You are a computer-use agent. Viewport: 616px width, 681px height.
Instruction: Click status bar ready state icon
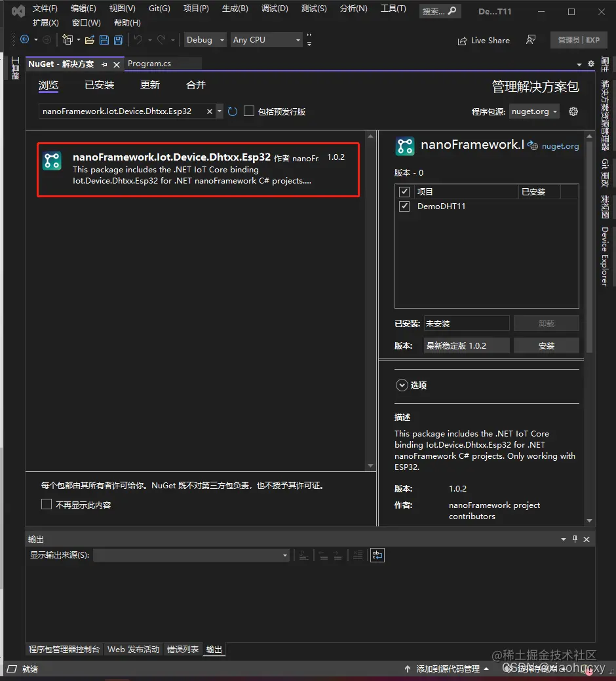point(12,669)
